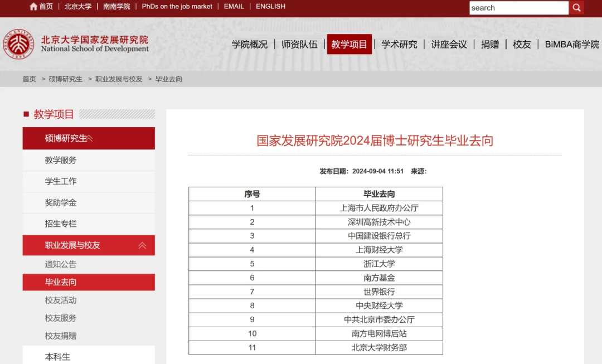This screenshot has width=602, height=364.
Task: Open 通知公告 in sidebar
Action: [x=61, y=264]
